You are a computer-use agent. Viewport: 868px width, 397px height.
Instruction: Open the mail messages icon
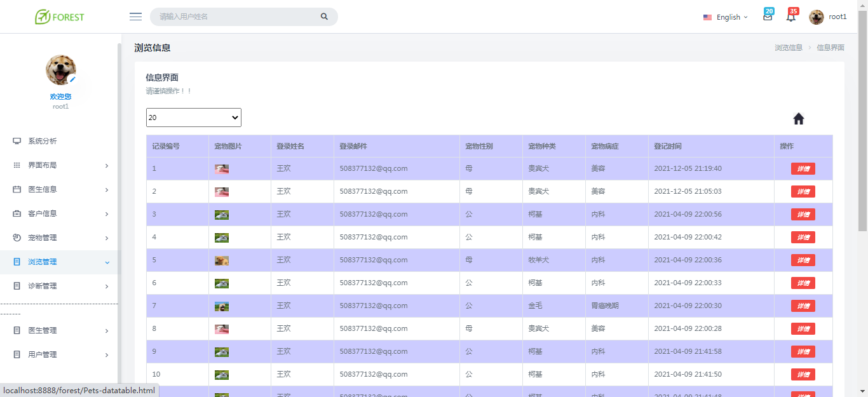tap(768, 17)
